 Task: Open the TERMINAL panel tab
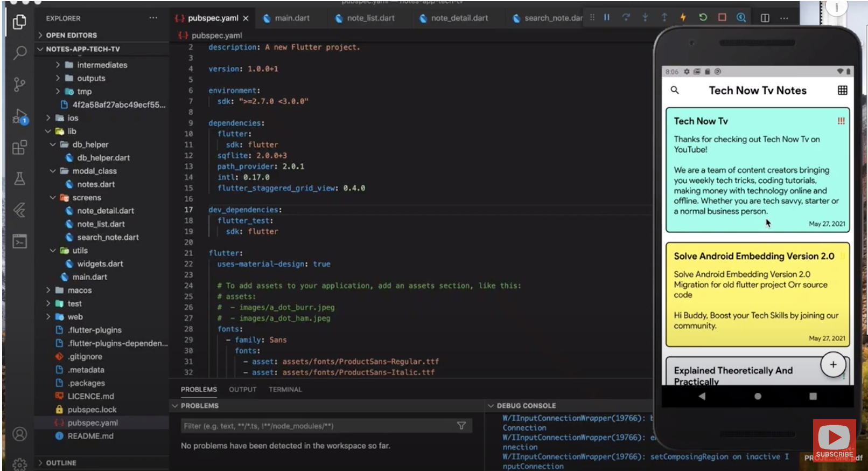285,389
